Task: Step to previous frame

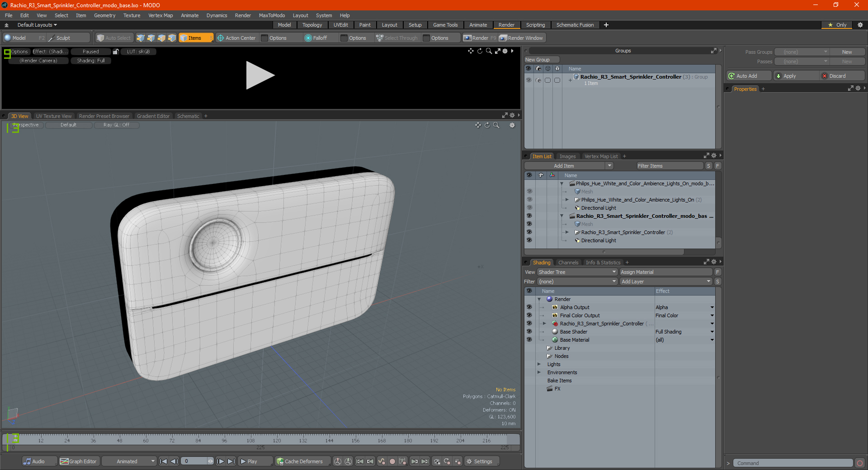Action: coord(175,461)
